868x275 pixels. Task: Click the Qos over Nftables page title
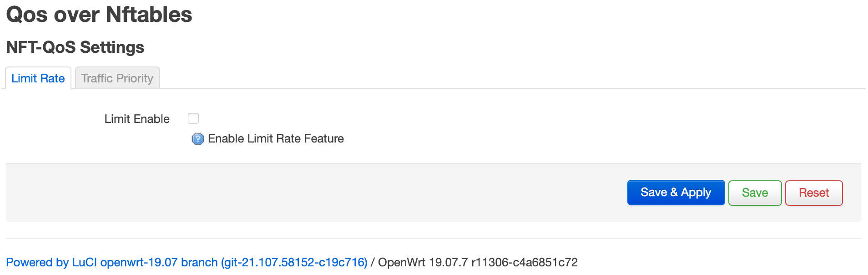pos(99,15)
